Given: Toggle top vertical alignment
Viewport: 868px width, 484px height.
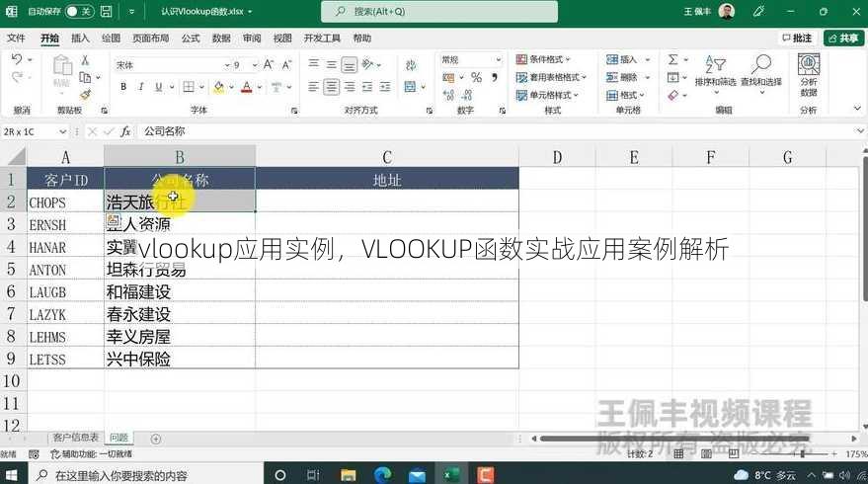Looking at the screenshot, I should coord(313,63).
